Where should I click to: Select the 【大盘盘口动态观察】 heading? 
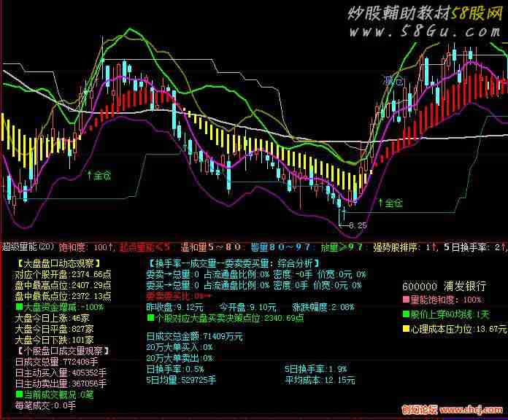[x=58, y=262]
